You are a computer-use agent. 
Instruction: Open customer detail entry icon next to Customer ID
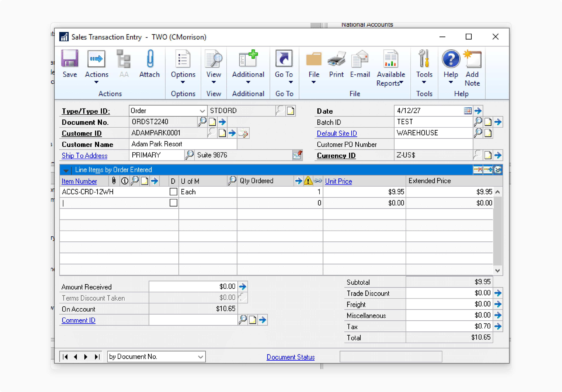(243, 133)
